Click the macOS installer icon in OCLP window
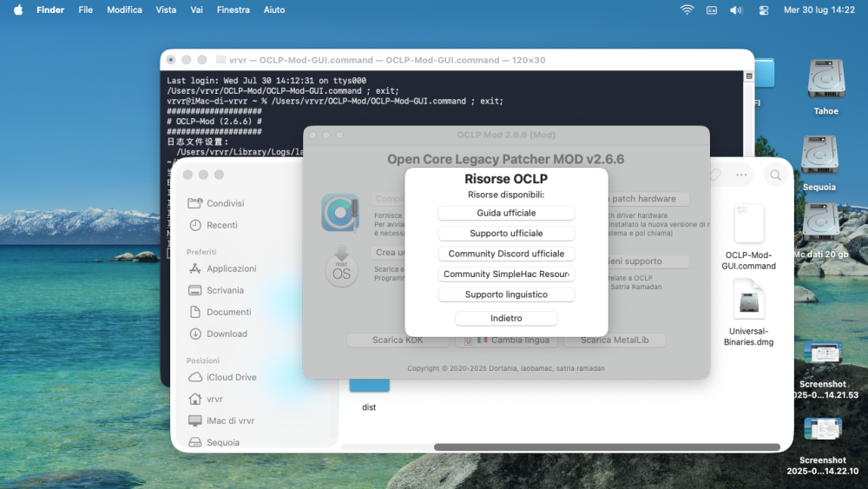Viewport: 868px width, 489px height. pyautogui.click(x=341, y=268)
